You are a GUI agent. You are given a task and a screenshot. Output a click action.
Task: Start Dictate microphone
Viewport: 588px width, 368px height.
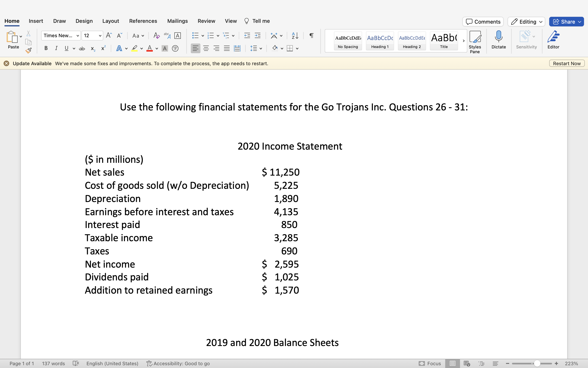[499, 40]
